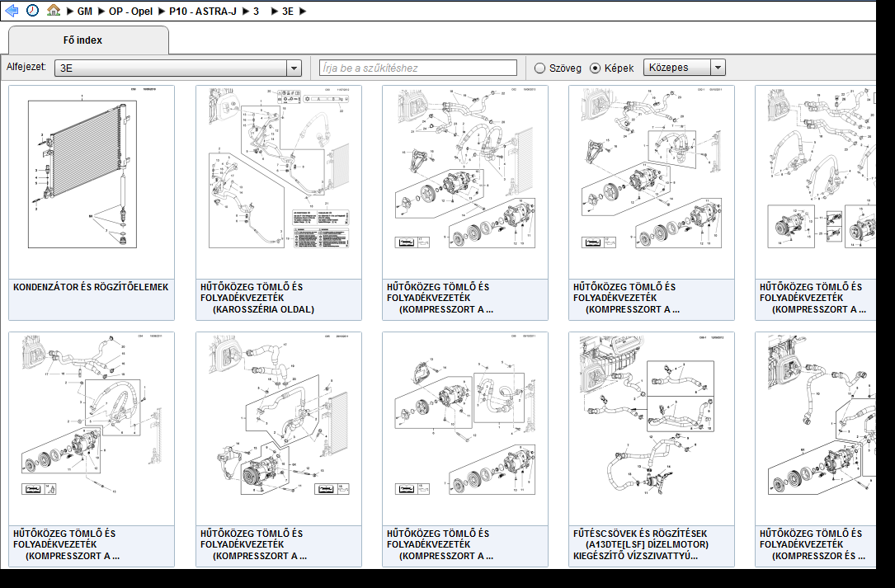Expand the arrow before OP - Opel
This screenshot has width=895, height=588.
coord(101,12)
